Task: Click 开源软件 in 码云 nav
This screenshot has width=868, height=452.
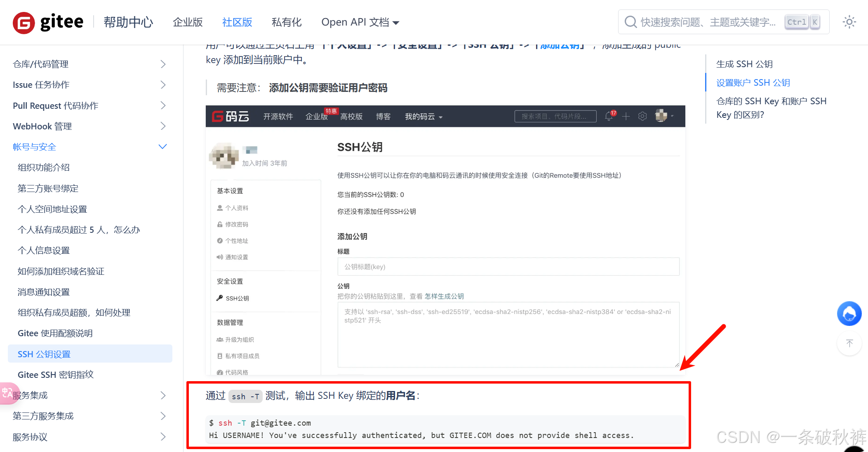Action: click(278, 116)
